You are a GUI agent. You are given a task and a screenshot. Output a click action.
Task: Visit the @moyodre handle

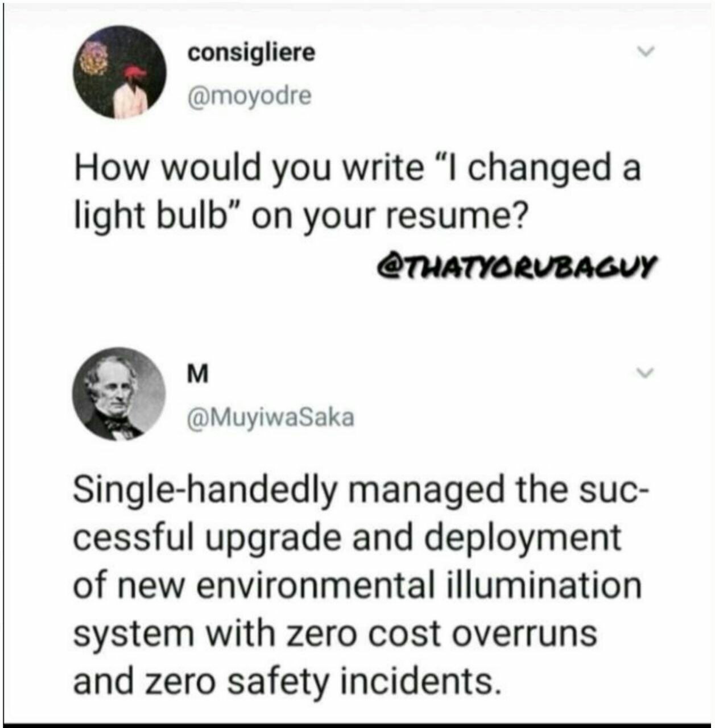click(x=250, y=96)
